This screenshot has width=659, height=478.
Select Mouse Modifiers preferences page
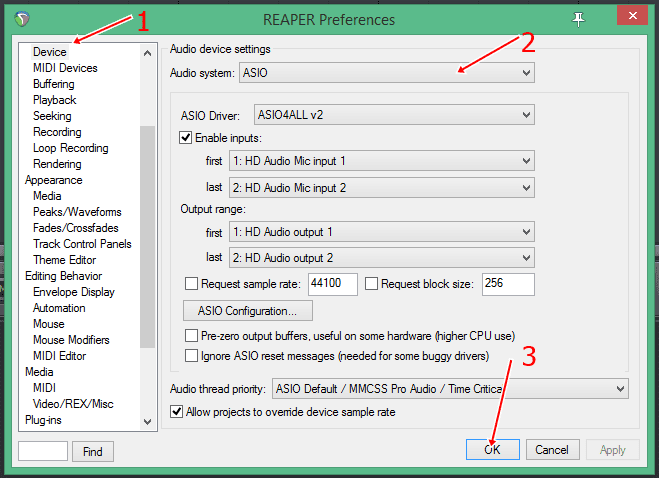(x=71, y=339)
